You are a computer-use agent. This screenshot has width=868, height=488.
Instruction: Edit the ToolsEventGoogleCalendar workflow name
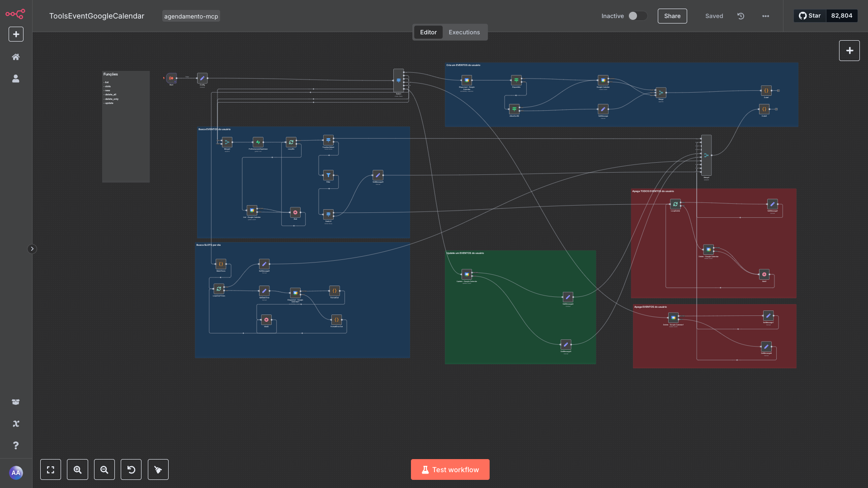[97, 16]
